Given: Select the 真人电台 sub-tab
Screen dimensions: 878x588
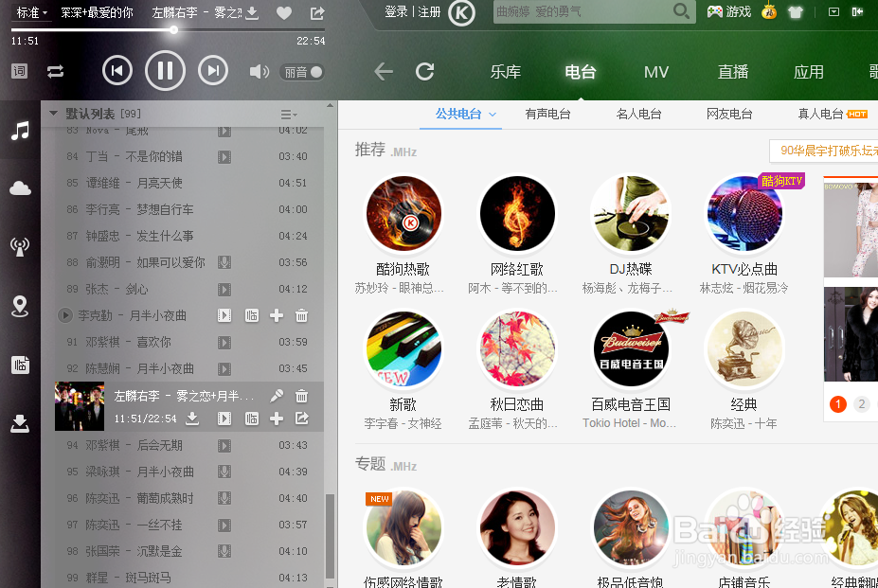Looking at the screenshot, I should 820,115.
